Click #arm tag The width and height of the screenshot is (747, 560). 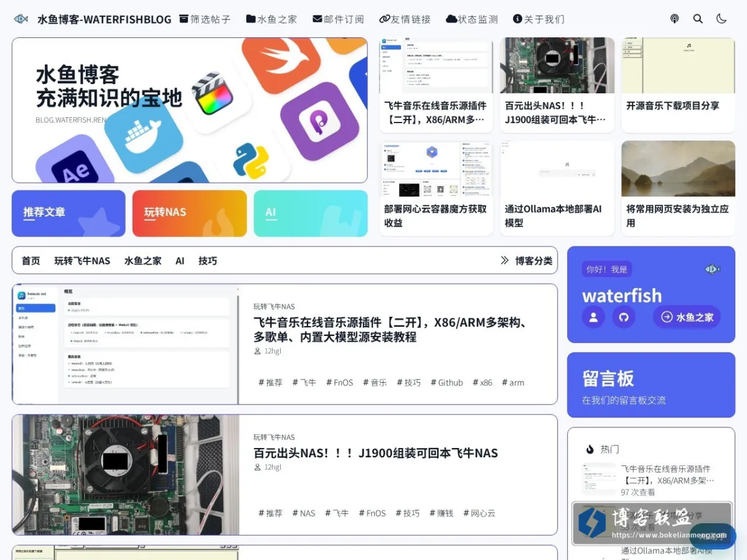pos(513,383)
